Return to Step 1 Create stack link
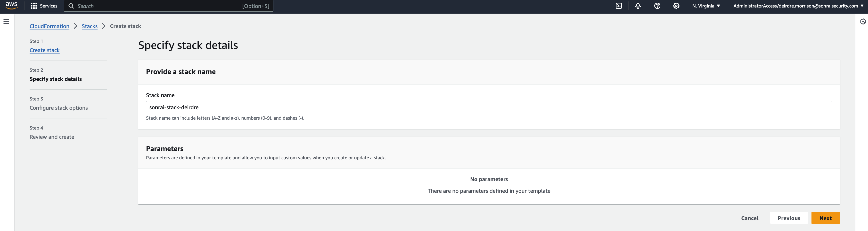Viewport: 868px width, 231px height. 44,50
